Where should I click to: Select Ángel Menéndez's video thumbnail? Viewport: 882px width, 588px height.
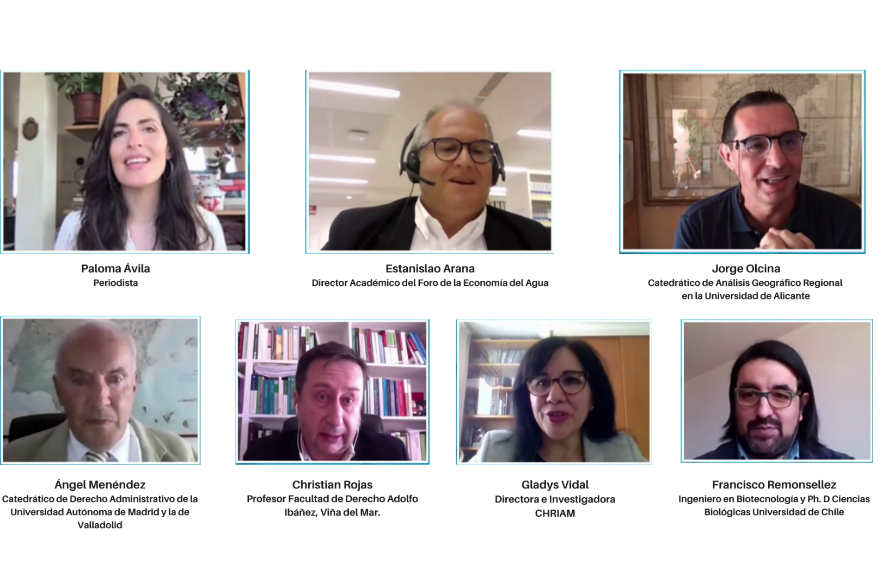pyautogui.click(x=100, y=390)
